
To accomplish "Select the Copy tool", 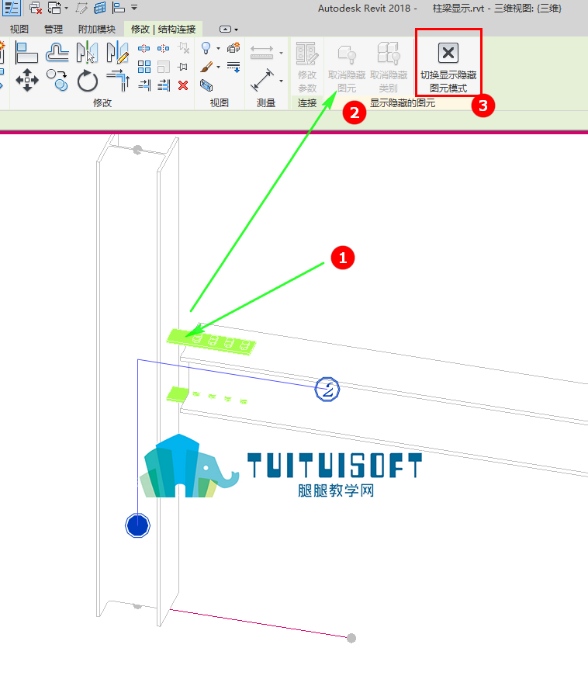I will pyautogui.click(x=57, y=81).
